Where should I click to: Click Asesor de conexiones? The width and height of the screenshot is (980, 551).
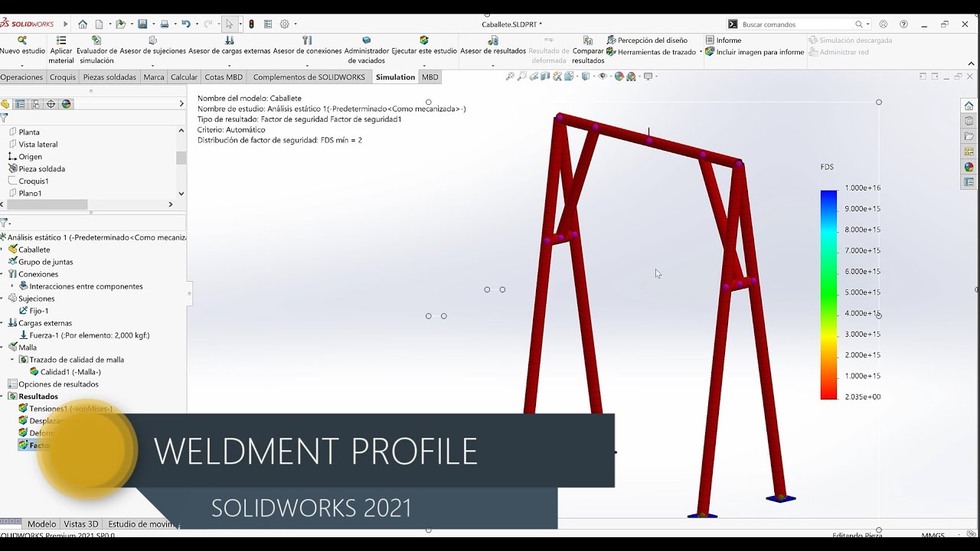tap(307, 46)
